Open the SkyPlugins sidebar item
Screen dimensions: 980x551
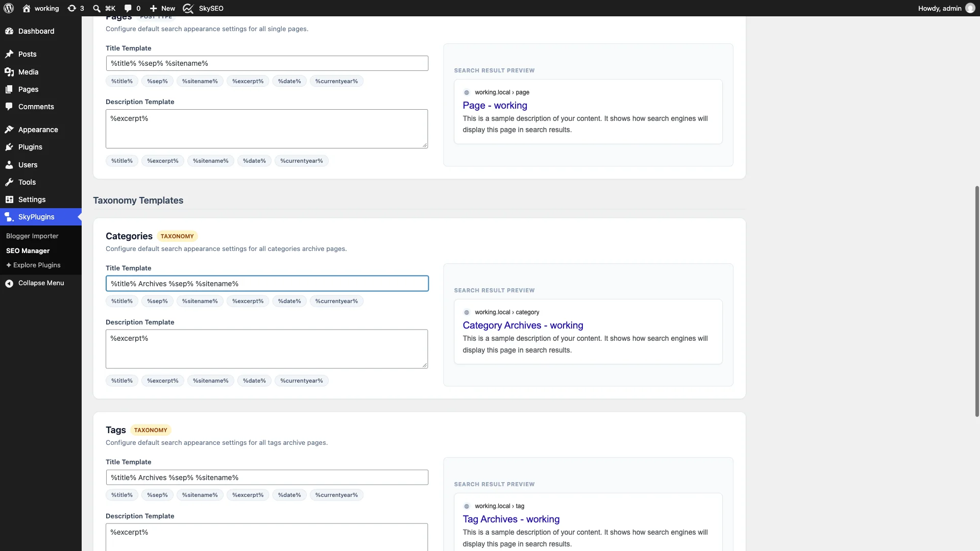[x=41, y=217]
